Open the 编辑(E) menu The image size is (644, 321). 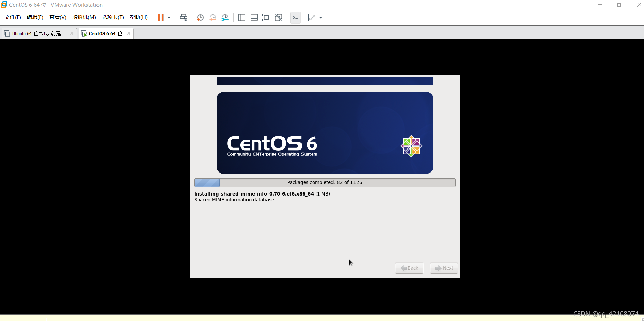(x=35, y=17)
